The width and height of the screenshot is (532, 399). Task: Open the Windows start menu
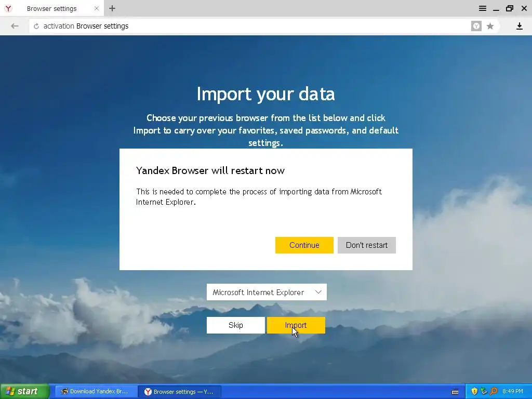(x=24, y=391)
